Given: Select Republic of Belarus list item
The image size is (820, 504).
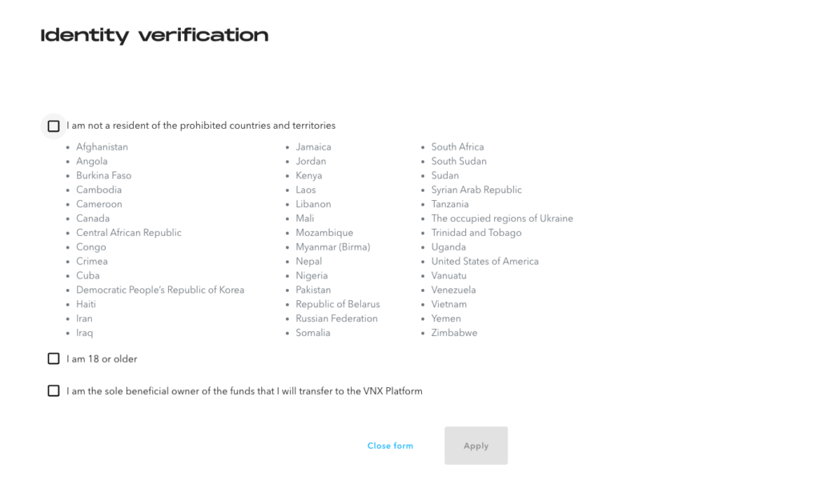Looking at the screenshot, I should coord(337,305).
